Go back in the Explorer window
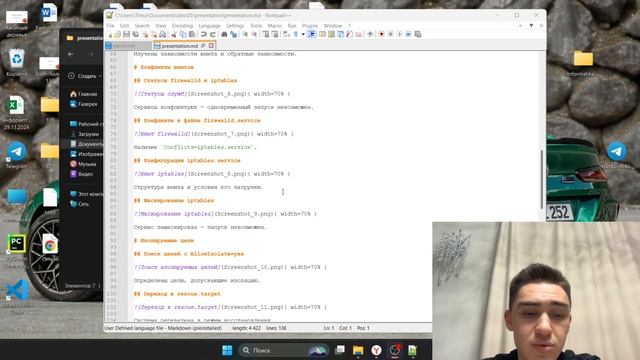 click(71, 54)
